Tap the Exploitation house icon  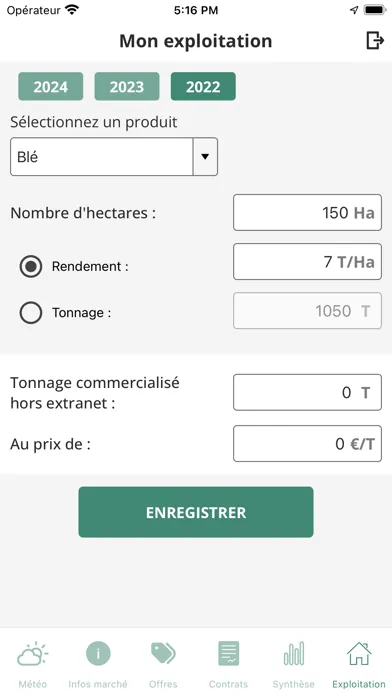pos(359,653)
